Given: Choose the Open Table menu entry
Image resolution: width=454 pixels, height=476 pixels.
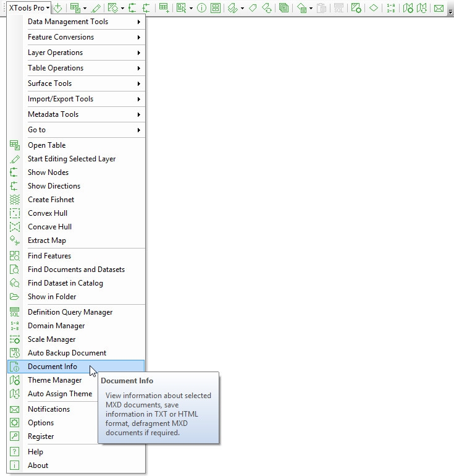Looking at the screenshot, I should pos(76,145).
